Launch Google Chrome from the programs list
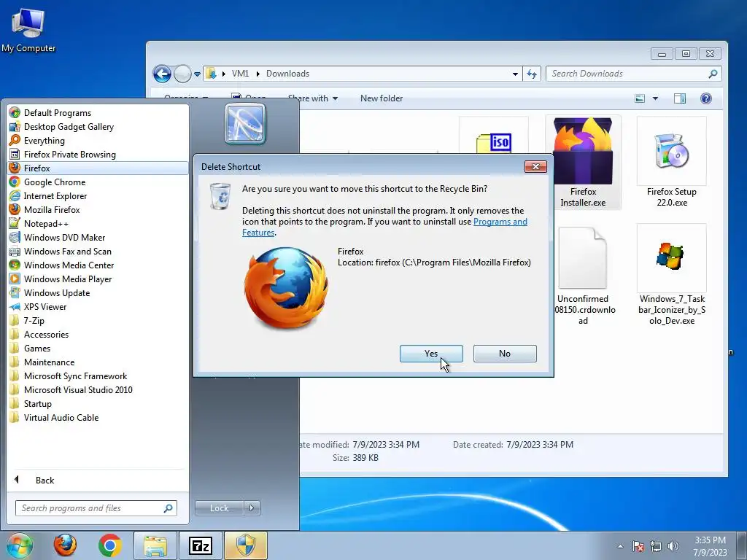747x560 pixels. point(98,182)
